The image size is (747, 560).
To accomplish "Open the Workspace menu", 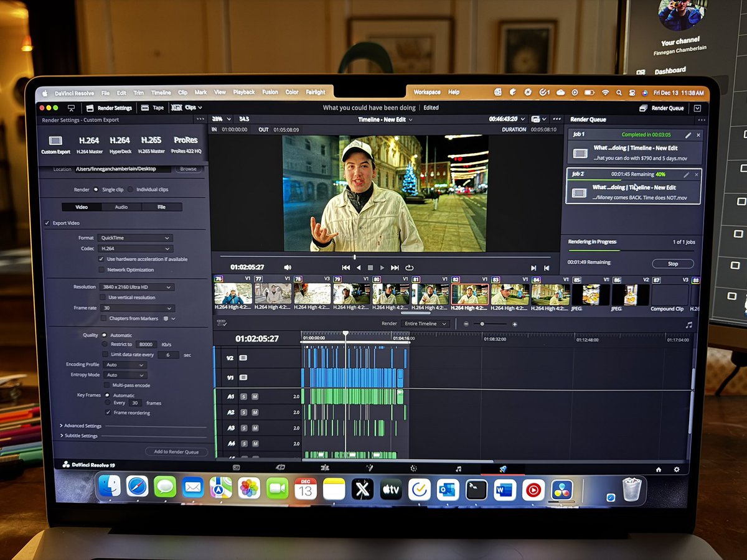I will [x=427, y=92].
